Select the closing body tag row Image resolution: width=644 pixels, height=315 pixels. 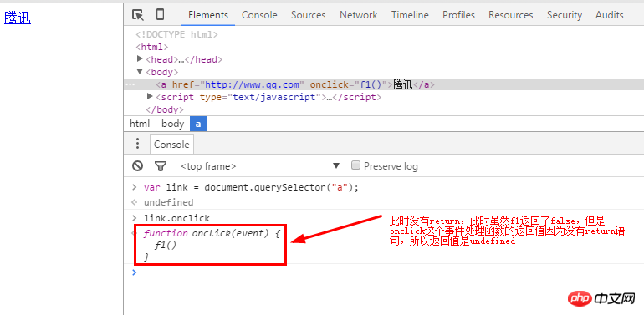coord(164,109)
